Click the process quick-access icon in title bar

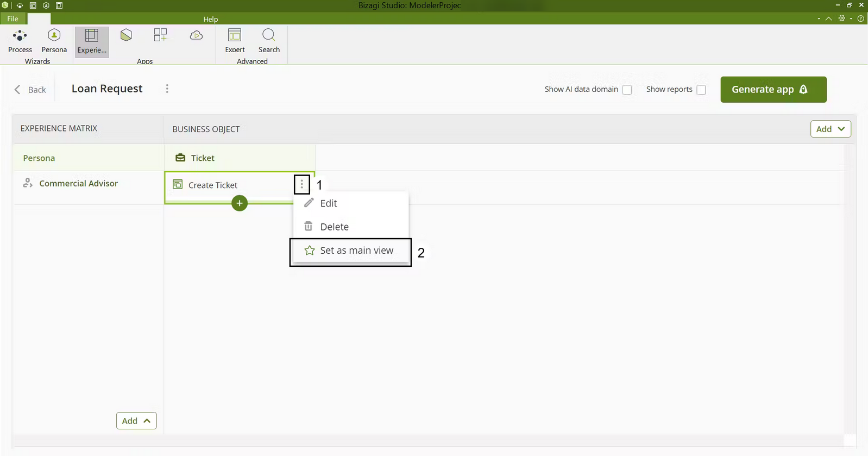point(20,5)
